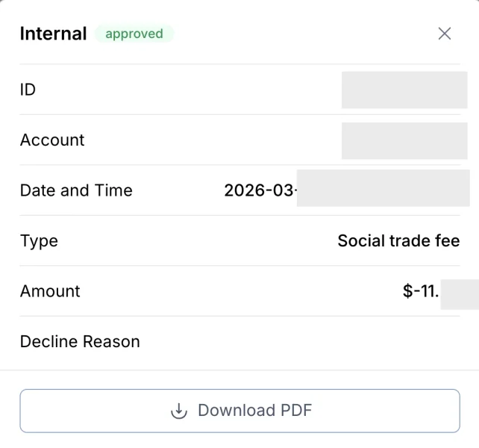Click the Account row label

point(52,140)
